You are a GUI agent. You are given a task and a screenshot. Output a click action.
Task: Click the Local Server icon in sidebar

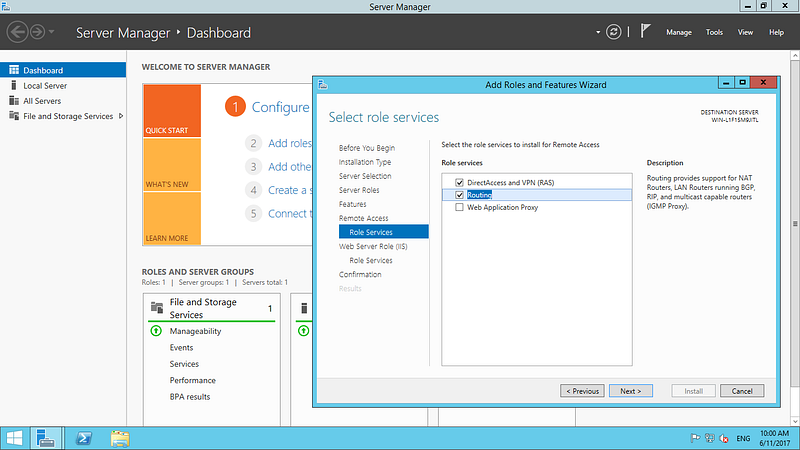(14, 85)
